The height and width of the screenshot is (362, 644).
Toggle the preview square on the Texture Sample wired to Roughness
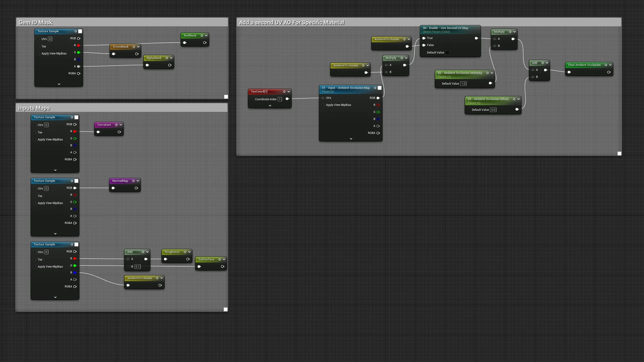[x=76, y=244]
